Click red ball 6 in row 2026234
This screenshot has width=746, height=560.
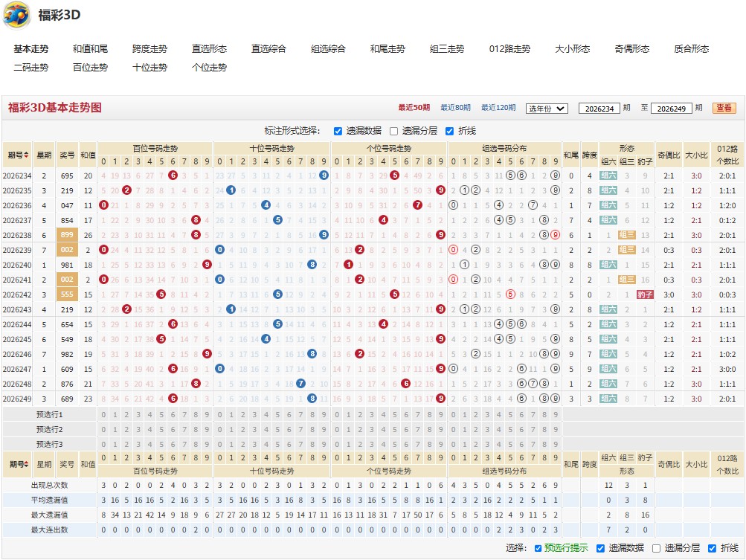point(173,176)
